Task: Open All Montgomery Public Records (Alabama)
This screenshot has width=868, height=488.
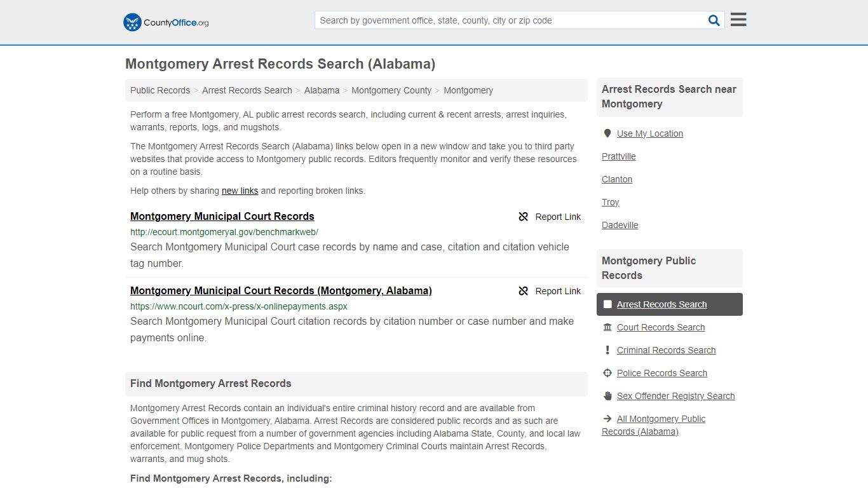Action: click(x=654, y=425)
